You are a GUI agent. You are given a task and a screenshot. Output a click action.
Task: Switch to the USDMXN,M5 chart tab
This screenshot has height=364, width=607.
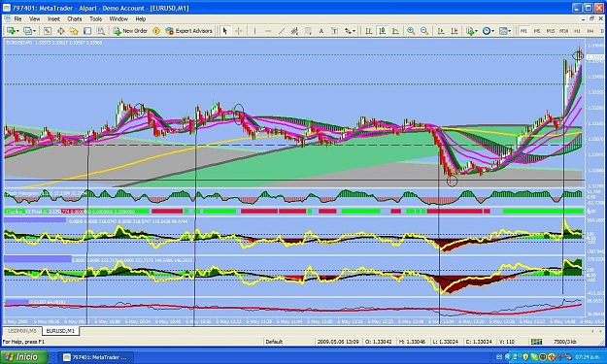click(22, 331)
